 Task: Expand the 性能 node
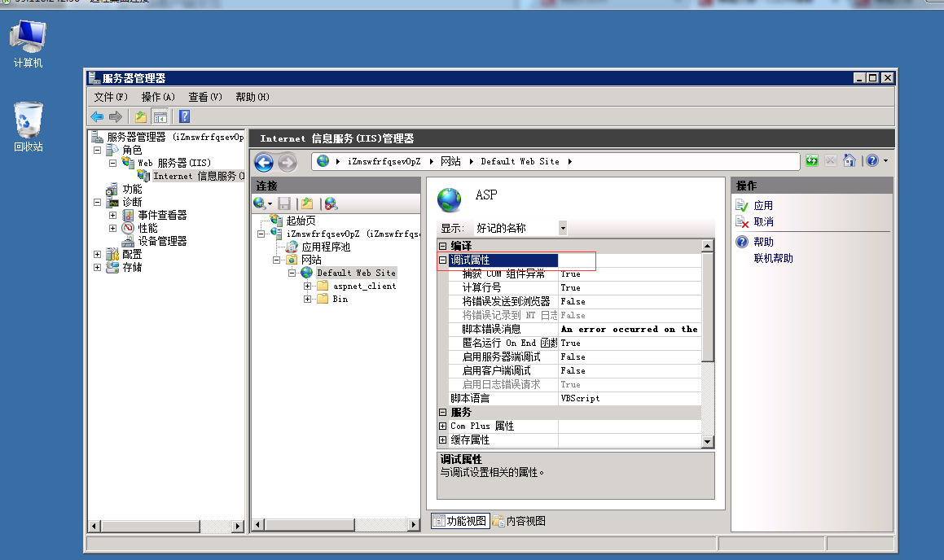112,229
